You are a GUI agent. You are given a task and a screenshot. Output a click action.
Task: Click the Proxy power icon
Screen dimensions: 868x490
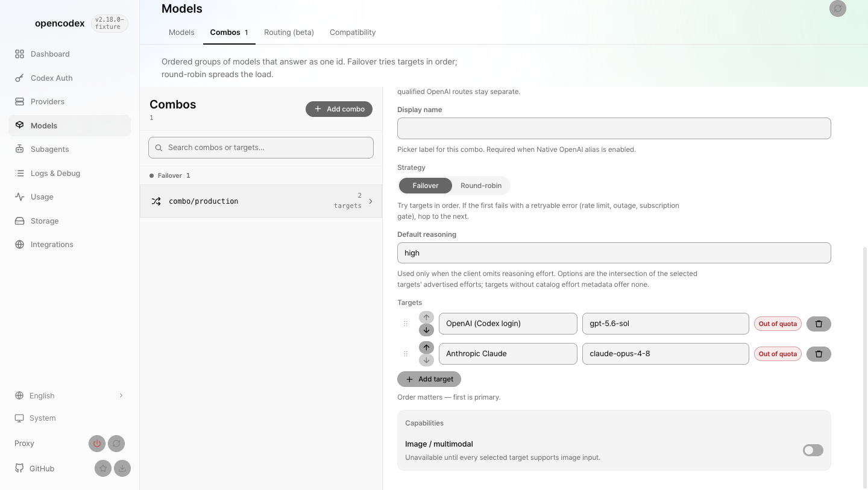click(97, 444)
